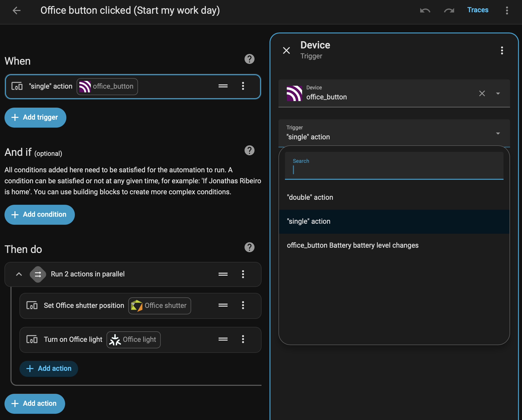This screenshot has width=522, height=420.
Task: Click the Office shutter device chip
Action: (160, 306)
